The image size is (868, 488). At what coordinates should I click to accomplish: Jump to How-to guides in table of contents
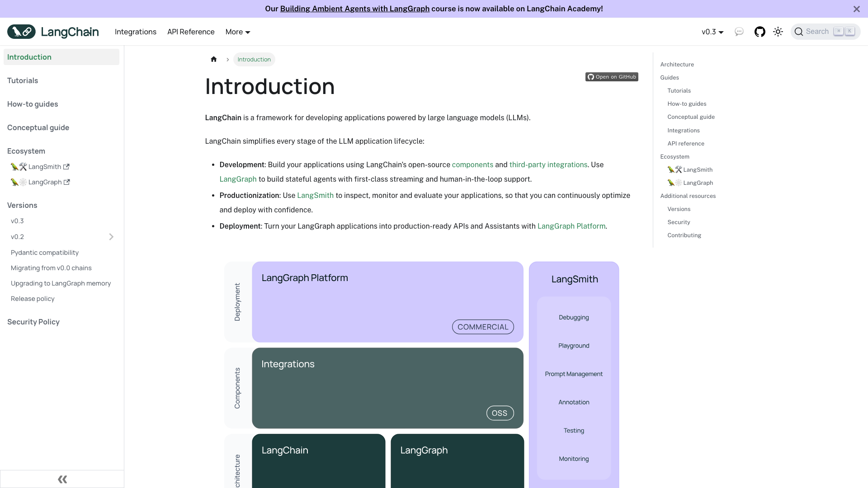687,103
